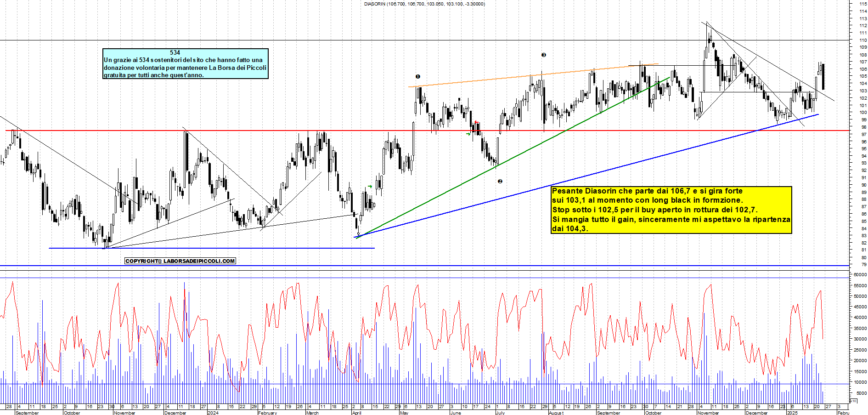Click the 'Stop sotto i 102,5' line
This screenshot has height=415, width=868.
(x=655, y=210)
